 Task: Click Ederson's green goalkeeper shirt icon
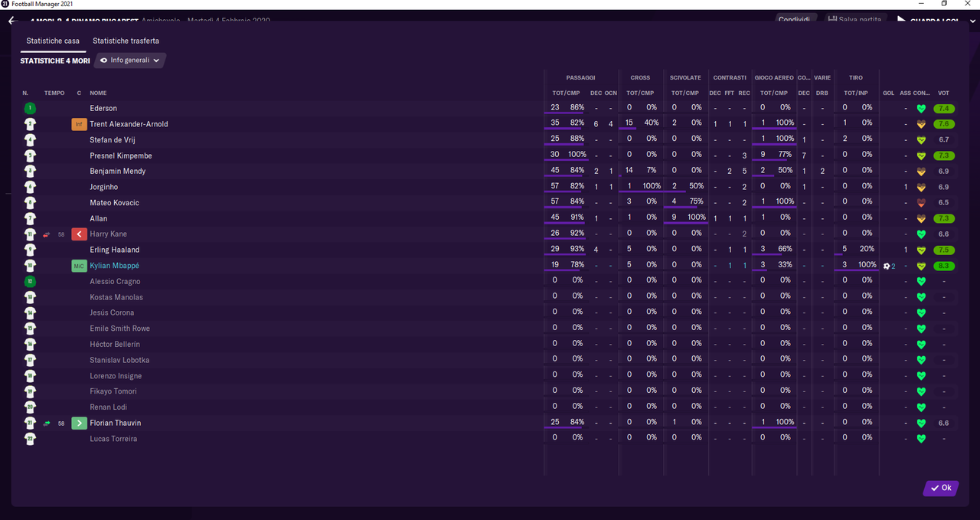(x=30, y=108)
